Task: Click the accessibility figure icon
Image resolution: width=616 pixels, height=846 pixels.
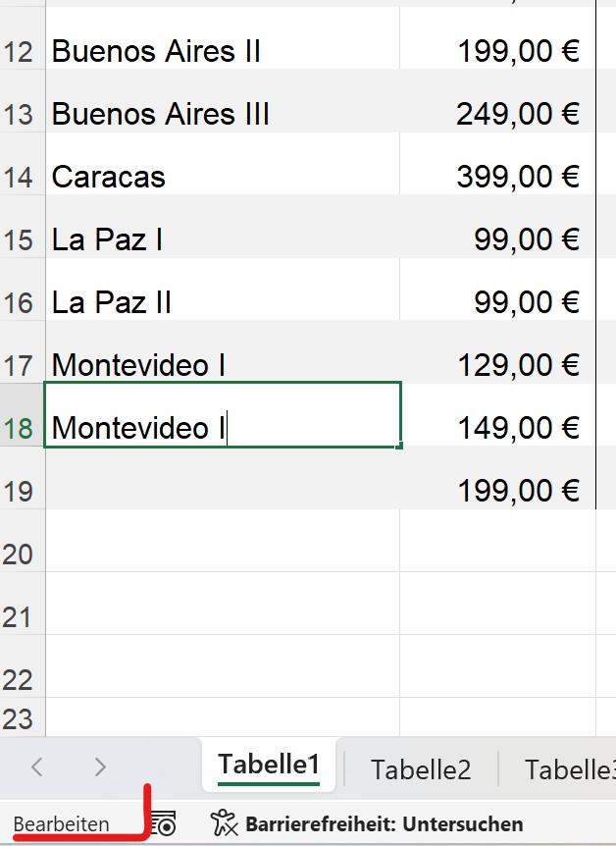Action: point(225,823)
